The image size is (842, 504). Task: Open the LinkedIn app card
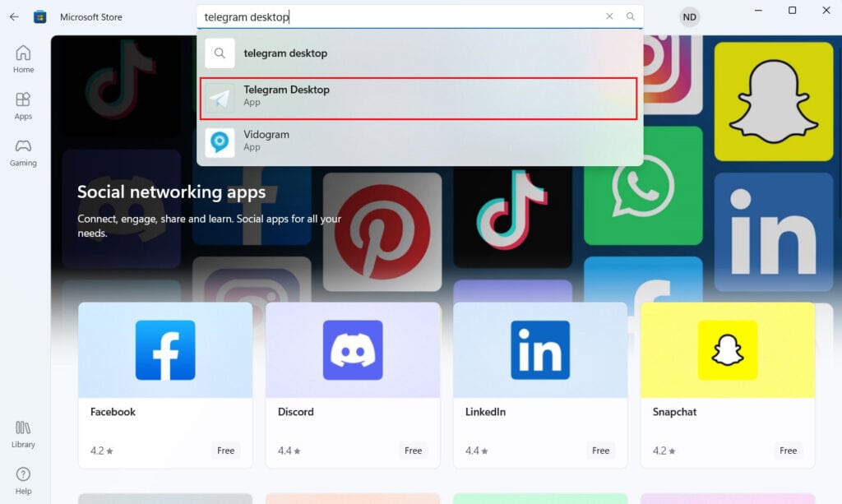540,385
